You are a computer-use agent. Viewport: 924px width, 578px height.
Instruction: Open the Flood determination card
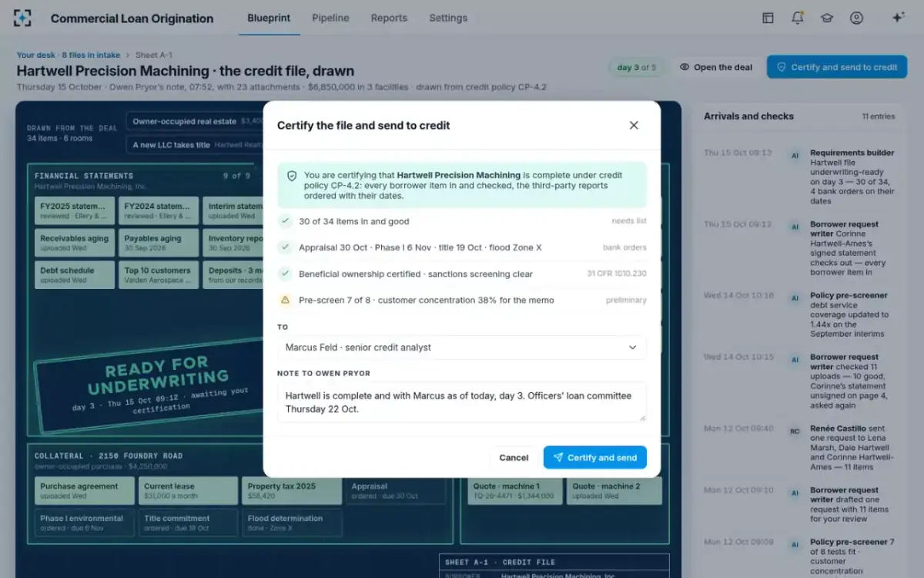(292, 523)
